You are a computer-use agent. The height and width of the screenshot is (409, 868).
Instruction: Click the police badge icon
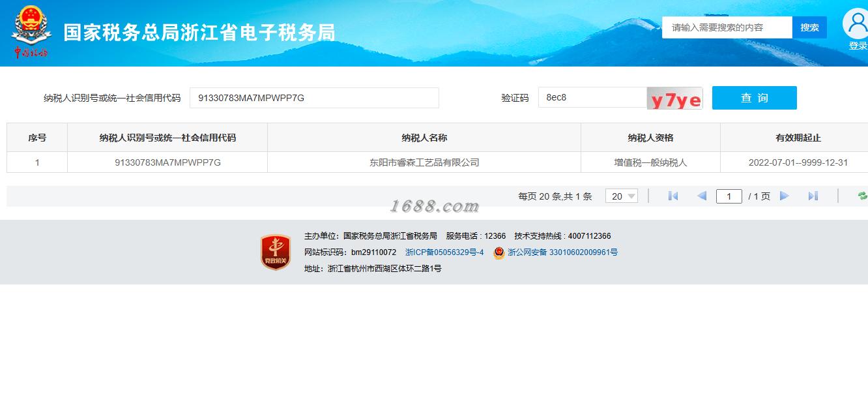[x=499, y=252]
